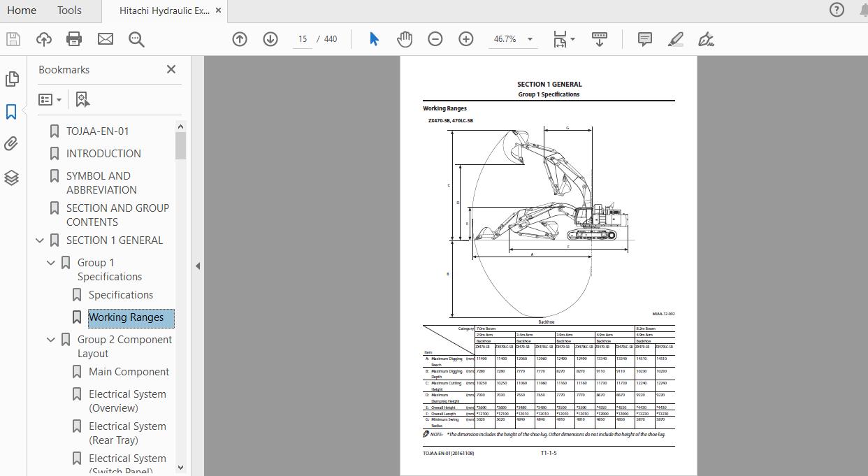Click the page number input field

(x=303, y=39)
